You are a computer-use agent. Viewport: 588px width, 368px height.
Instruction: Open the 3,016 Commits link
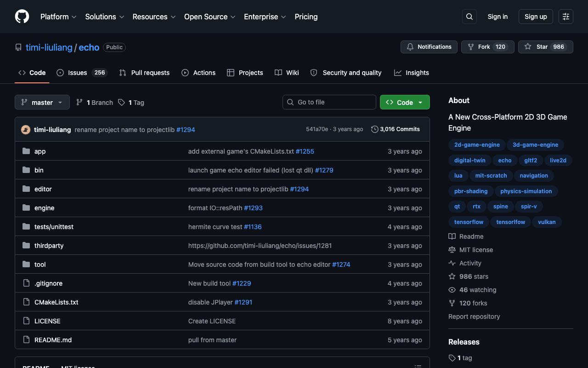point(396,129)
